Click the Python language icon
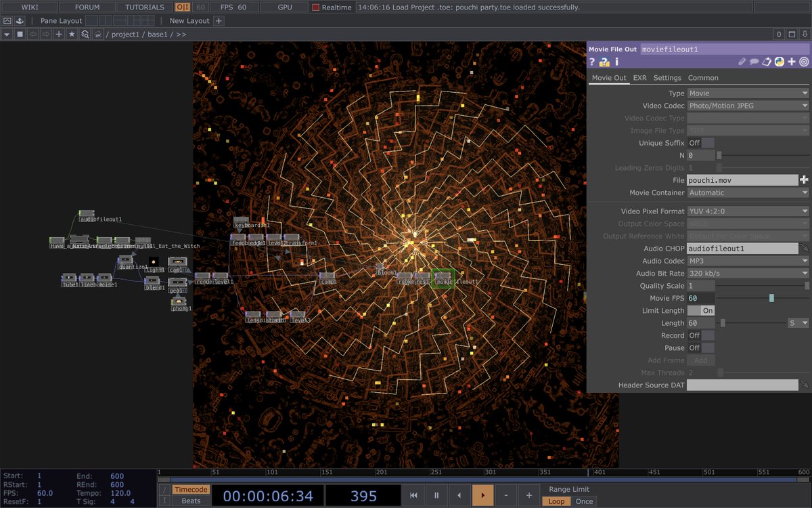The image size is (812, 508). click(x=780, y=62)
